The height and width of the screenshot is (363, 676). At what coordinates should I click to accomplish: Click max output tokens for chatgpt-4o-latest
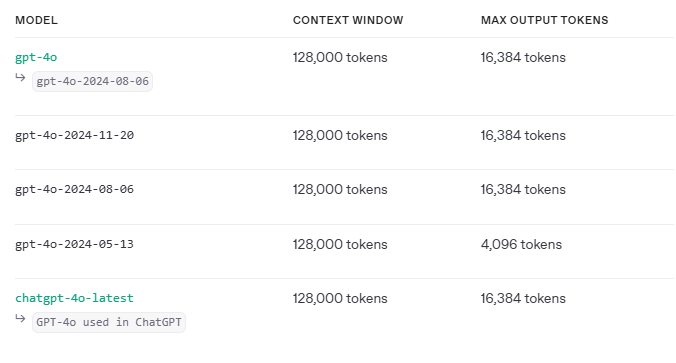pos(523,298)
